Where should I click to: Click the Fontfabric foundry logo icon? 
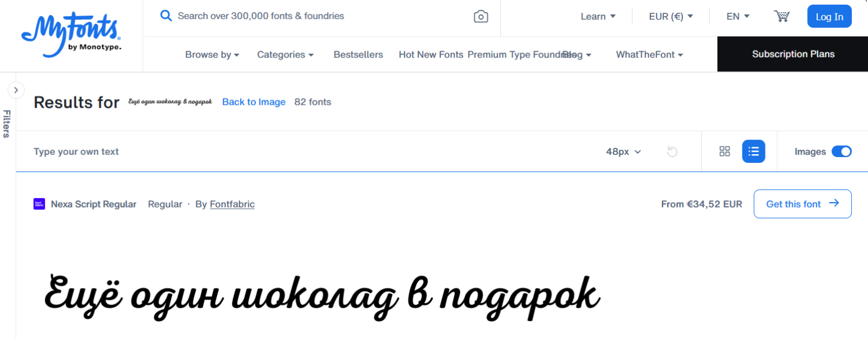click(x=39, y=204)
